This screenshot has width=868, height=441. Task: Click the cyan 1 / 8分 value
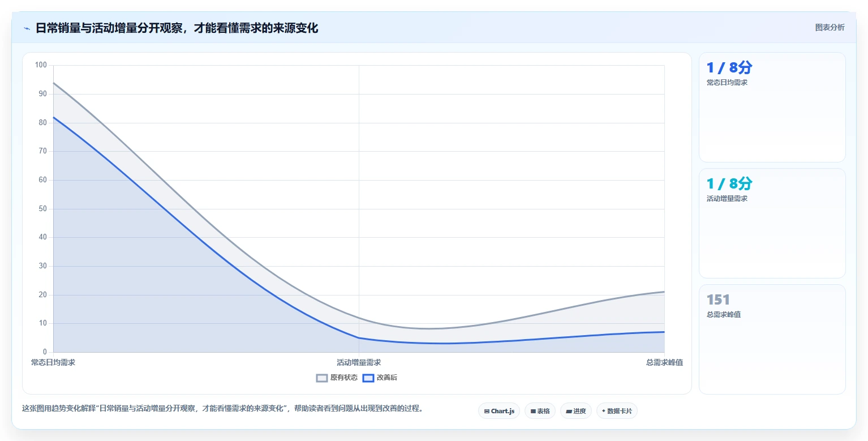(729, 184)
